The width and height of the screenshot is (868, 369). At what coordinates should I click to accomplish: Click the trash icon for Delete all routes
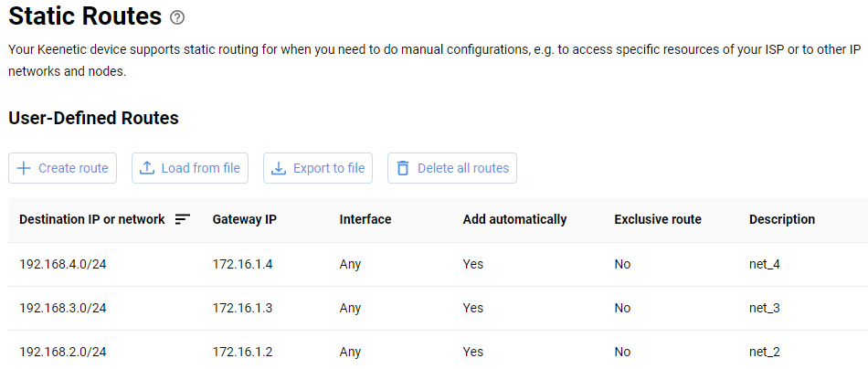403,168
